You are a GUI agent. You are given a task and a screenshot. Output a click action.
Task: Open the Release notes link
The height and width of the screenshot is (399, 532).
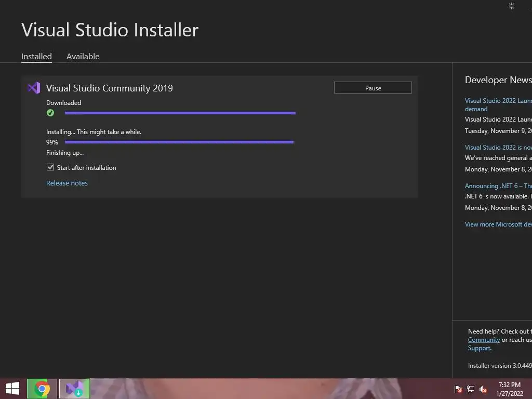click(x=67, y=183)
